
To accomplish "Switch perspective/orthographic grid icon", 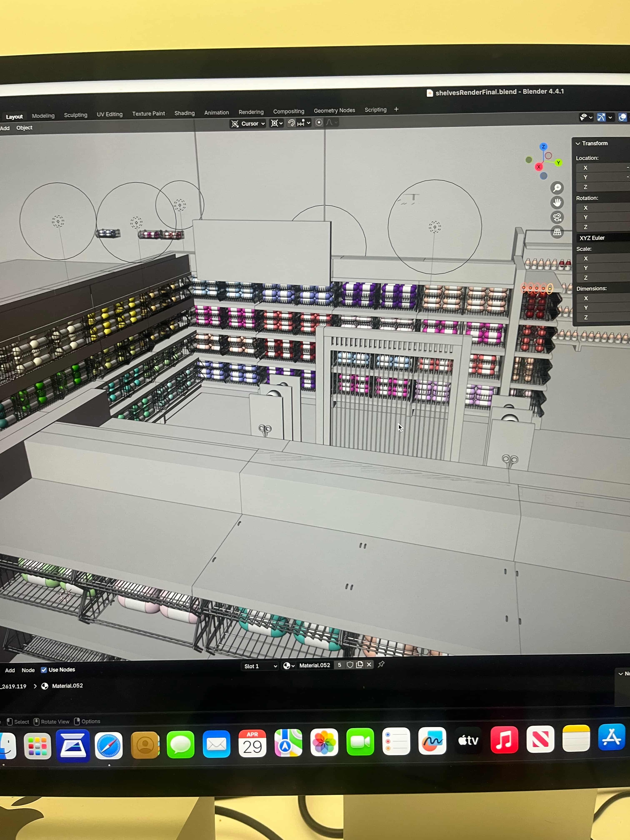I will (x=557, y=232).
